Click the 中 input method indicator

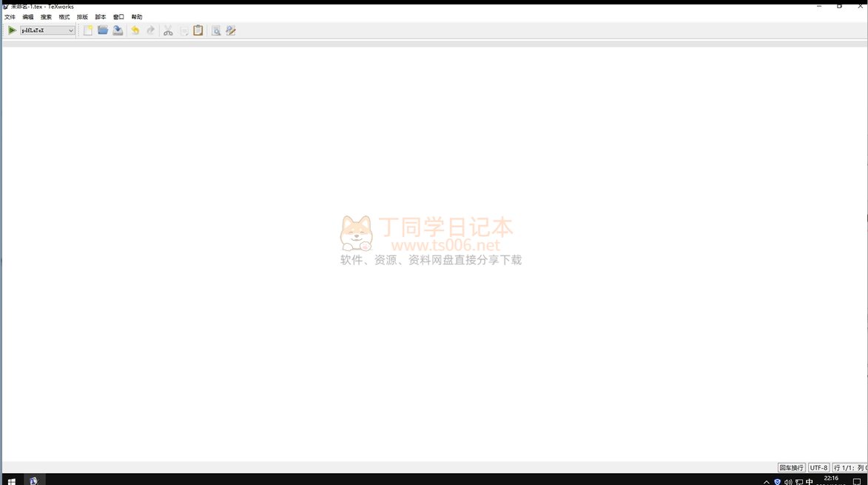tap(810, 482)
